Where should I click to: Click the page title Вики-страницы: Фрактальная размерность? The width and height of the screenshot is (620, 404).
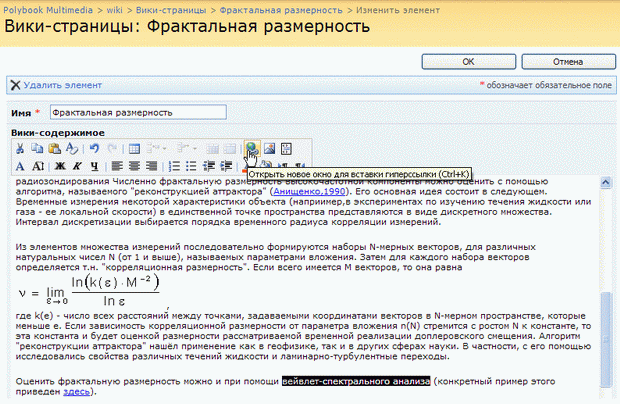pyautogui.click(x=187, y=26)
